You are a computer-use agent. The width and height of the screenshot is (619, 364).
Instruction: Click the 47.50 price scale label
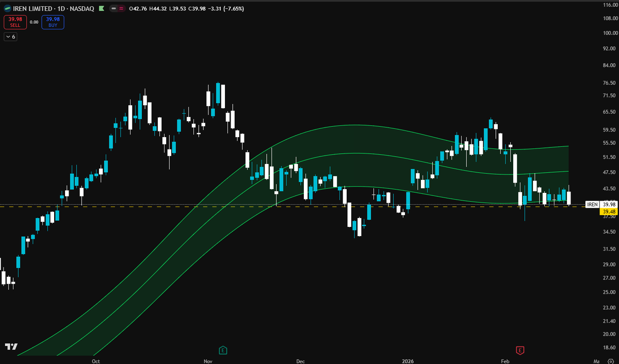(610, 172)
